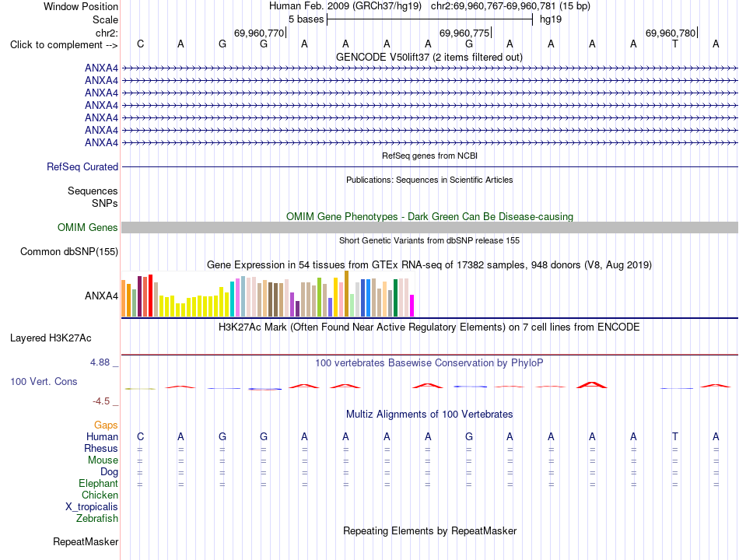Screen dimensions: 739x560
Task: Click the Human Feb. 2009 (GRCh37/hg19) title
Action: tap(345, 6)
